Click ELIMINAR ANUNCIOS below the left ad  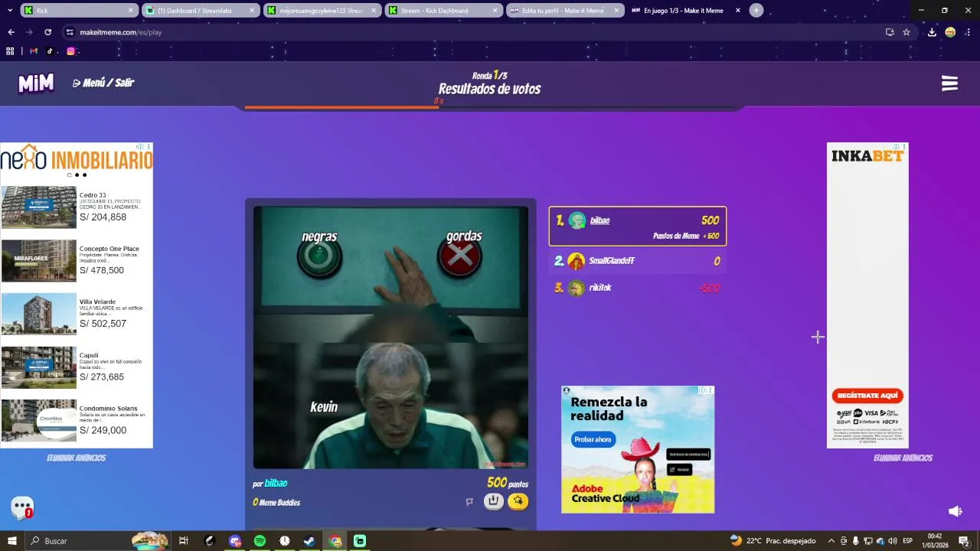pos(76,458)
